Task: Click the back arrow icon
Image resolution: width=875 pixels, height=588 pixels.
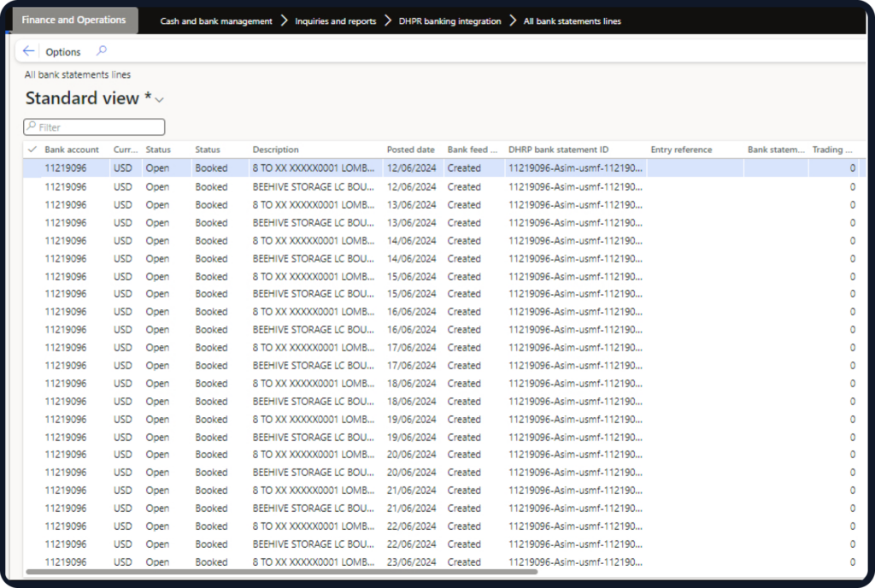Action: click(x=28, y=51)
